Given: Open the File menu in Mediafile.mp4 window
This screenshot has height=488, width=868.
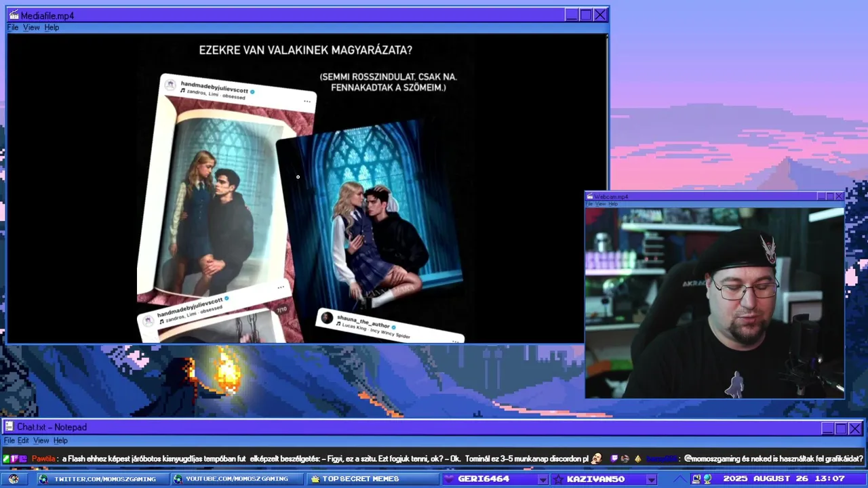Looking at the screenshot, I should [x=13, y=28].
